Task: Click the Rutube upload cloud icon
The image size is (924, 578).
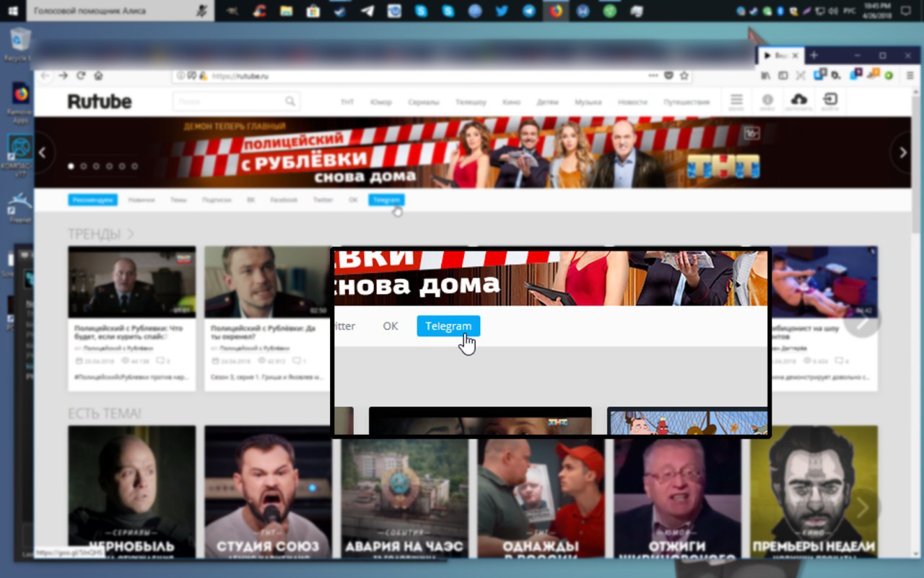Action: [x=798, y=100]
